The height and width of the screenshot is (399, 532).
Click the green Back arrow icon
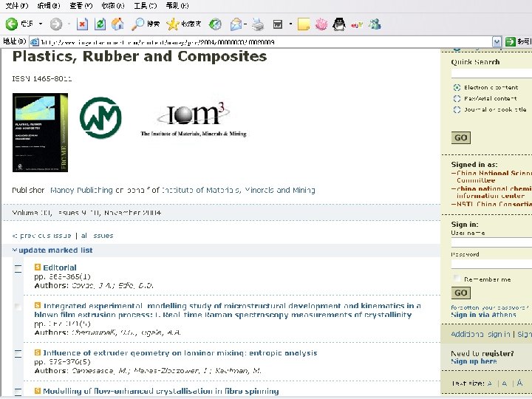[x=12, y=24]
